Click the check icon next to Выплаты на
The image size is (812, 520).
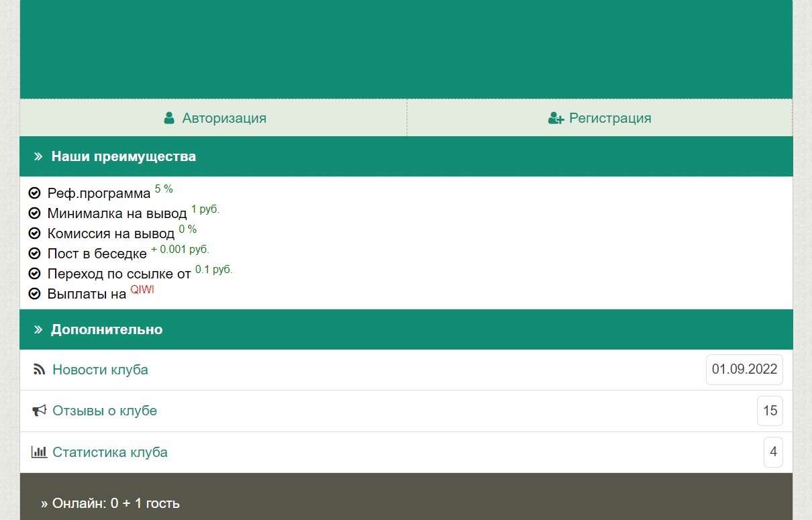35,294
